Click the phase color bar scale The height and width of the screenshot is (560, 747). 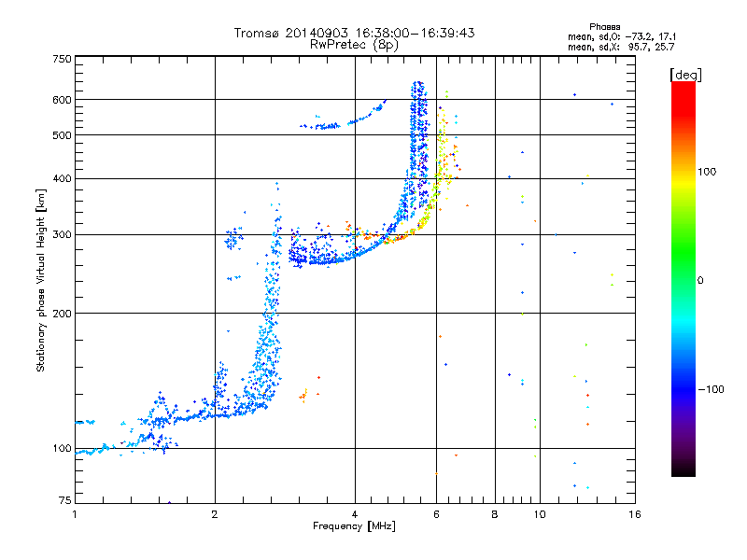(x=684, y=278)
